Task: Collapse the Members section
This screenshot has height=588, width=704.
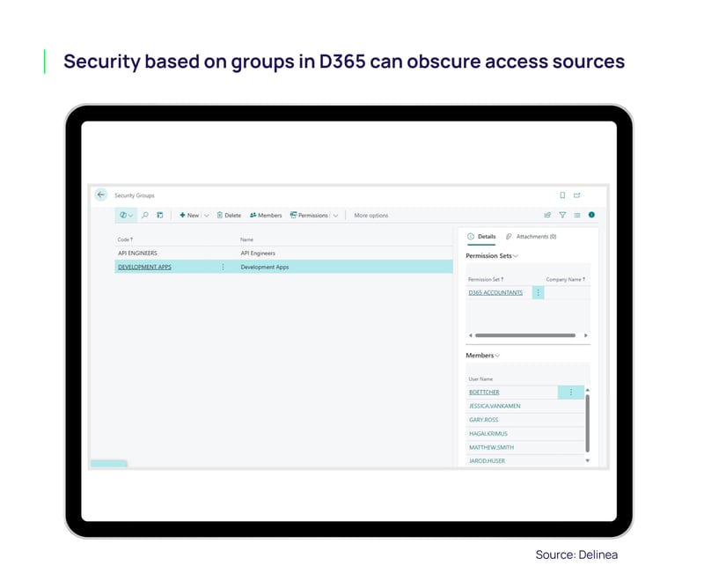Action: (x=482, y=356)
